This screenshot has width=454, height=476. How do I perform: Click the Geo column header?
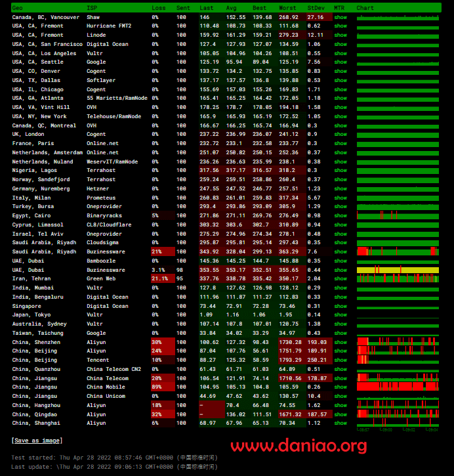point(17,8)
